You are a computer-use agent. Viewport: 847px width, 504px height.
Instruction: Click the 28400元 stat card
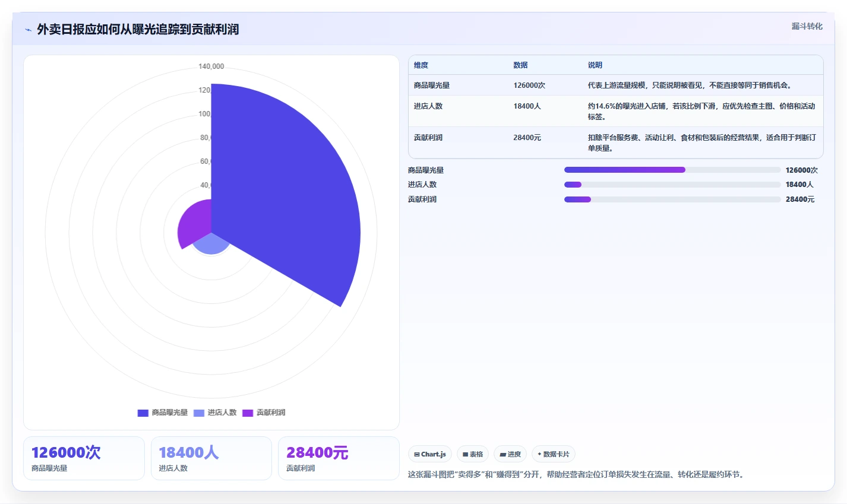point(339,458)
